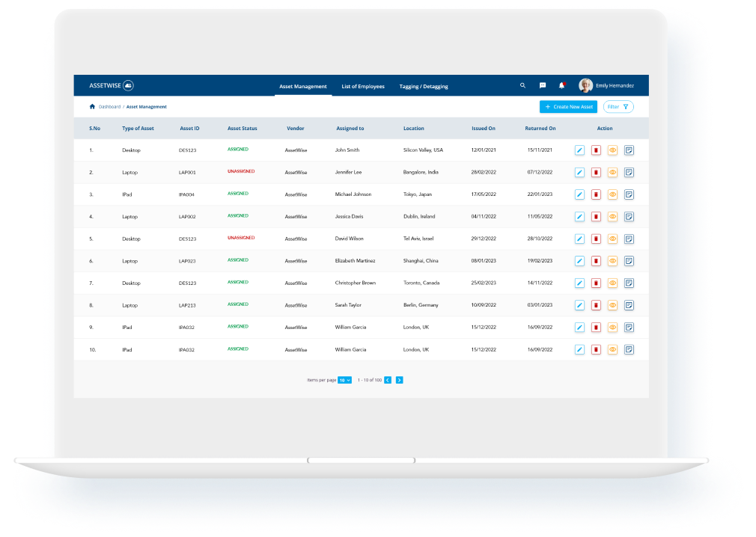Open the Tagging / Detagging tab

(424, 87)
